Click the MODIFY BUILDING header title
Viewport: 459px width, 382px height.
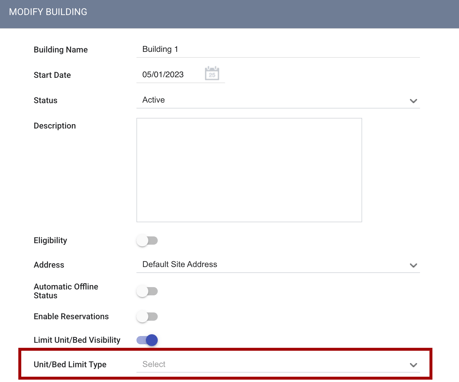click(48, 12)
